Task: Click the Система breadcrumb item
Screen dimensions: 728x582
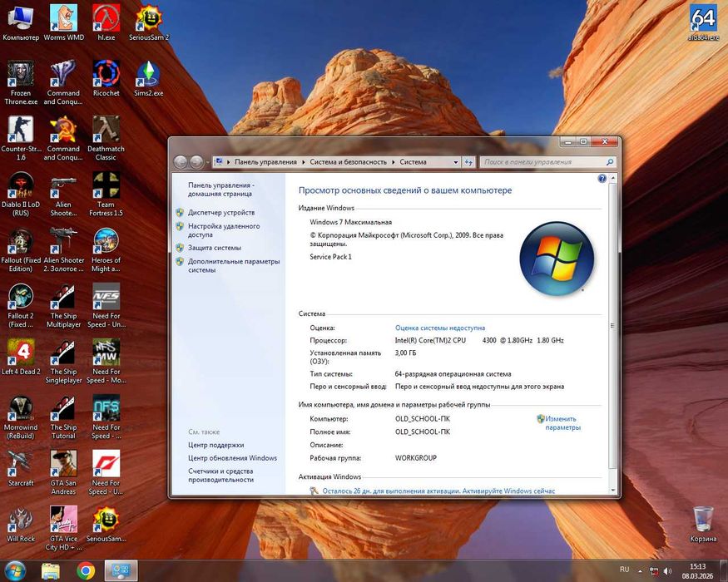Action: click(413, 162)
